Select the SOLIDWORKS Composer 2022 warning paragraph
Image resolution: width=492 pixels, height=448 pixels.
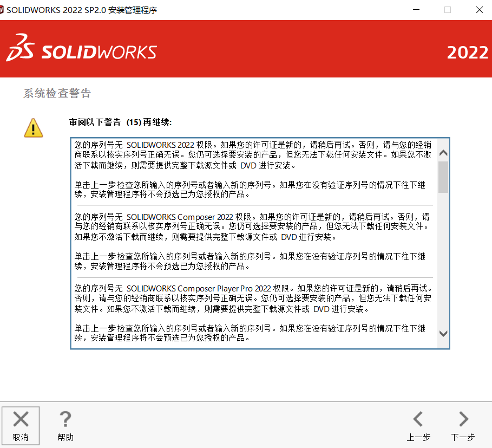(x=253, y=226)
